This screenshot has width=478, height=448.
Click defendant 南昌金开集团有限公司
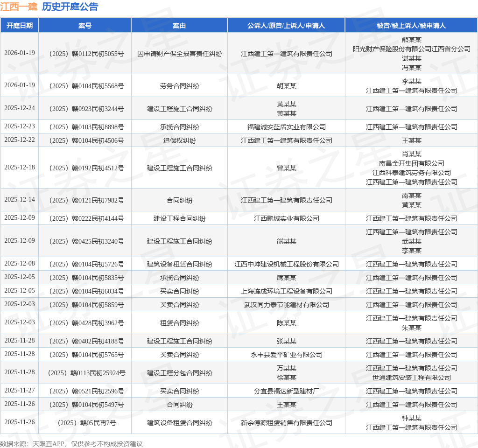(412, 163)
